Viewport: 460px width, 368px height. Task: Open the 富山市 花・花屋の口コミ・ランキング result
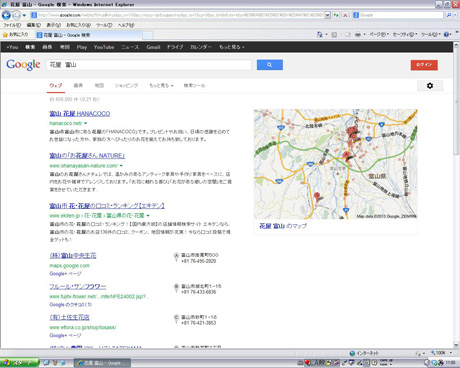(107, 206)
